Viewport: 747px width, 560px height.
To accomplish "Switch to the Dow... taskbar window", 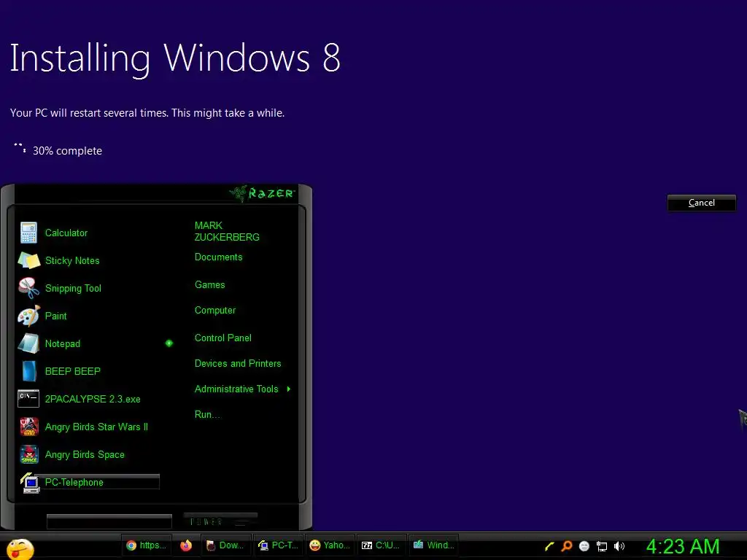I will (x=225, y=545).
